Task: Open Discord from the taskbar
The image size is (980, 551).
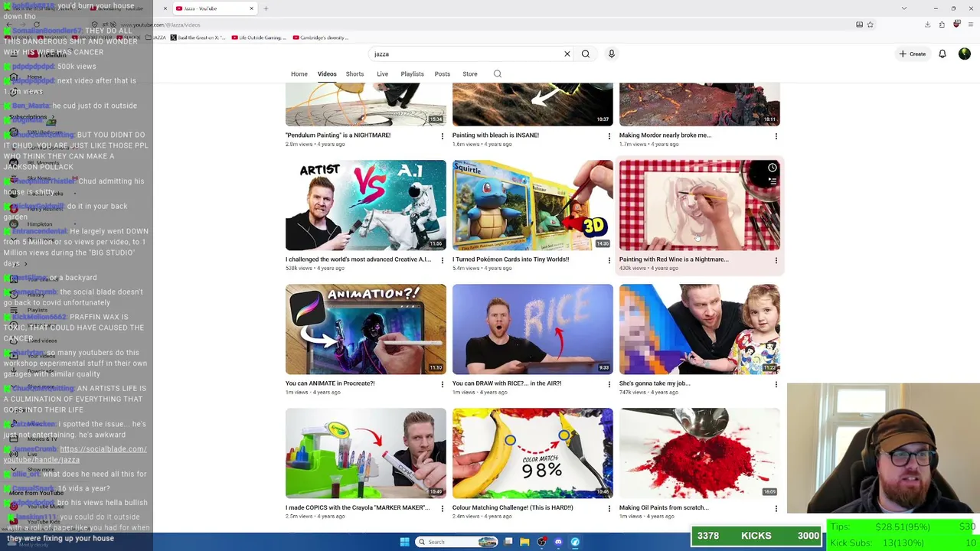Action: (x=558, y=542)
